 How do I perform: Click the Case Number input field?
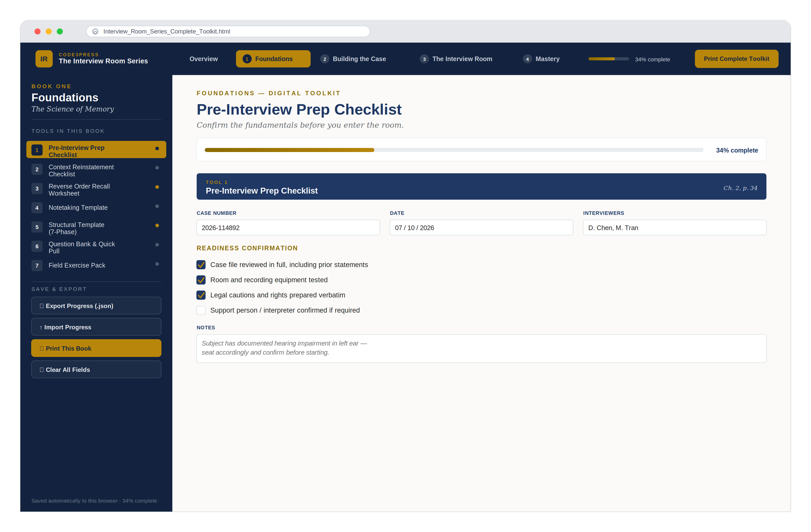(x=288, y=228)
